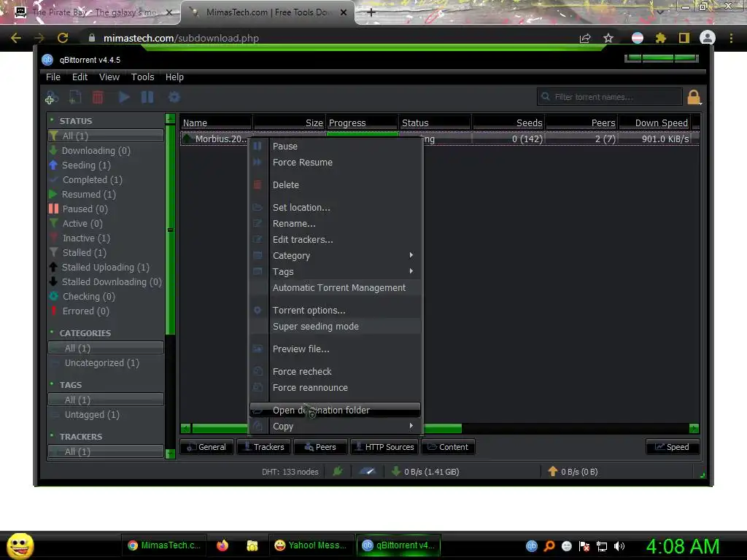Select Open destination folder menu entry

336,410
